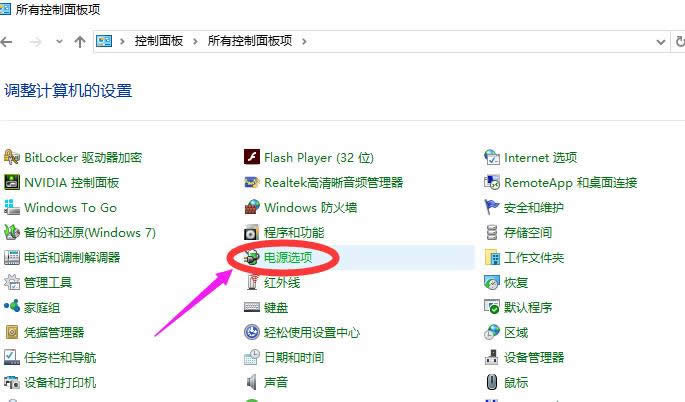Open the Device Manager icon
Screen dimensions: 685x402
click(x=492, y=357)
